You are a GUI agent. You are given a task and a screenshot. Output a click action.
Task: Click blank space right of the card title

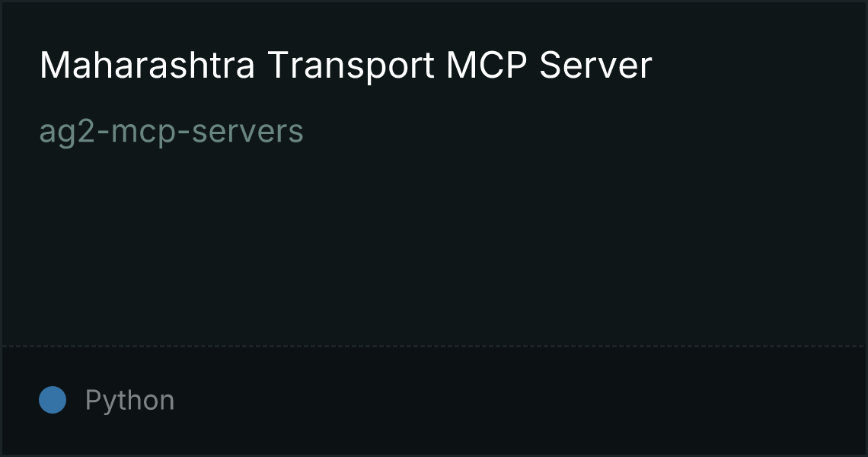(758, 66)
